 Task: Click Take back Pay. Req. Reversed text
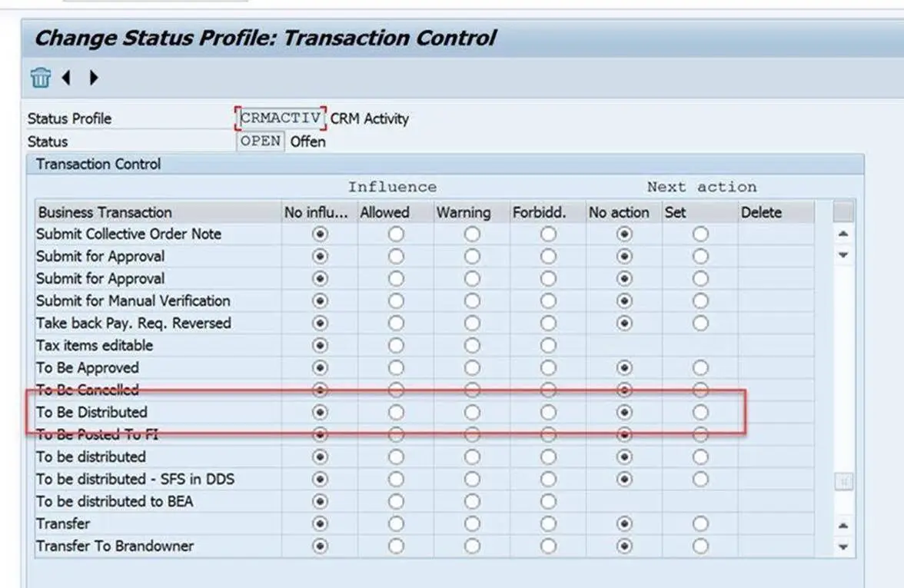pos(134,323)
